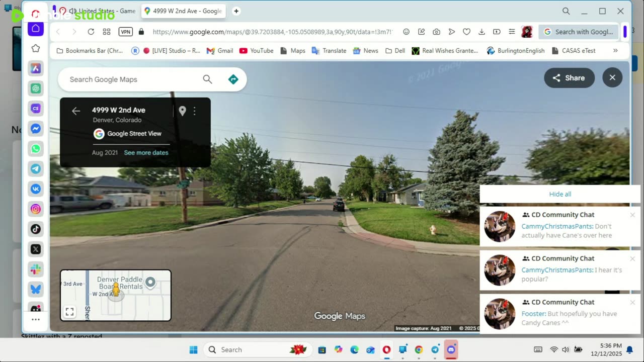Open a new browser tab
This screenshot has width=644, height=362.
tap(236, 11)
